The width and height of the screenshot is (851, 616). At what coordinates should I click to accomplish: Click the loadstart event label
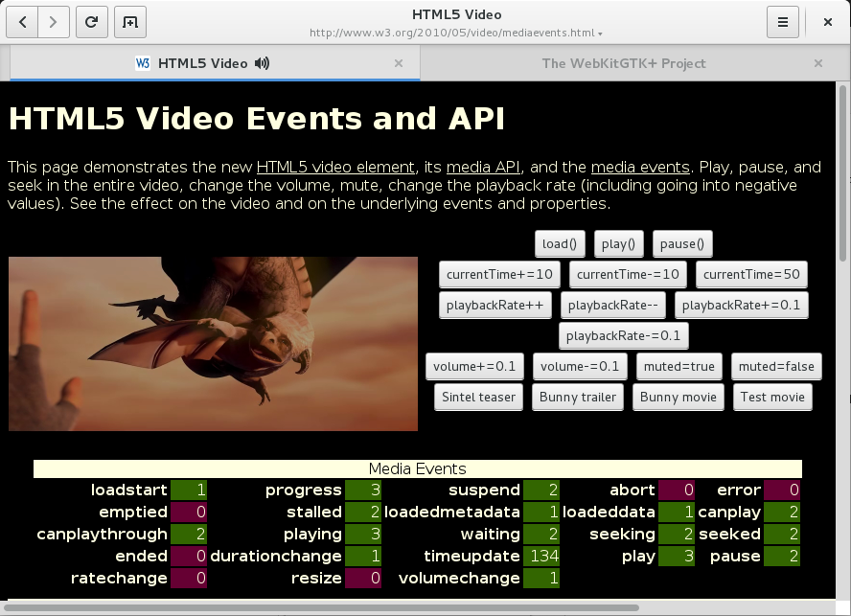(x=129, y=490)
